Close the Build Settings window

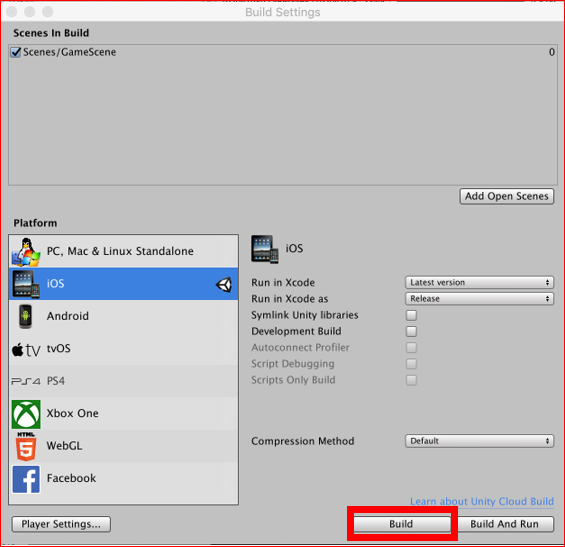point(12,12)
